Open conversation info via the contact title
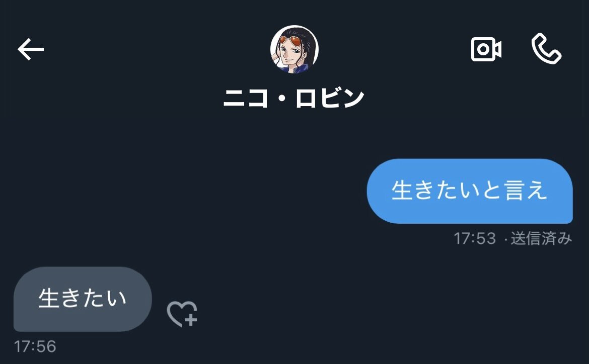Image resolution: width=589 pixels, height=364 pixels. pyautogui.click(x=294, y=99)
